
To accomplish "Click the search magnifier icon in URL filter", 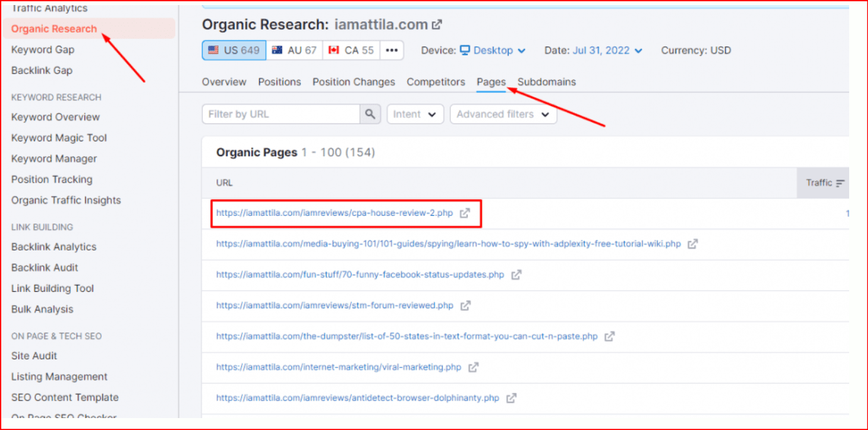I will (370, 114).
